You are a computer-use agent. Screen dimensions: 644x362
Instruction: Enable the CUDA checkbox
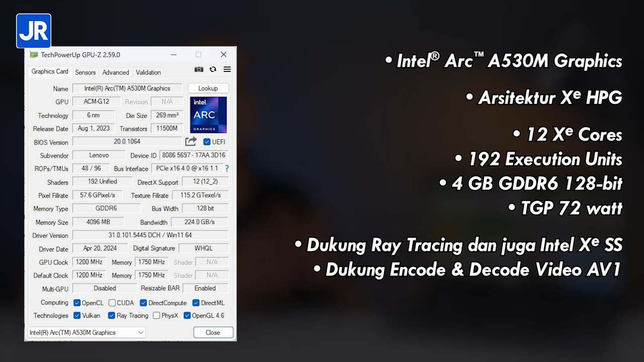[112, 303]
